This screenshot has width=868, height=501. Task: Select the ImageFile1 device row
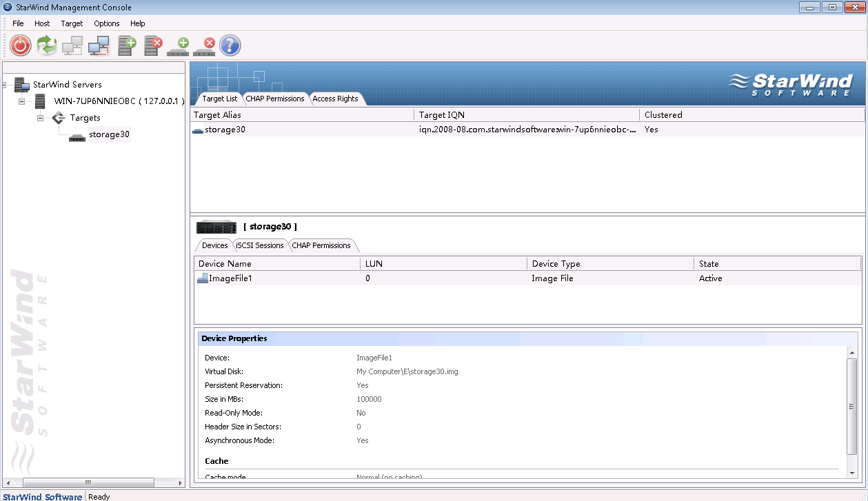(527, 278)
